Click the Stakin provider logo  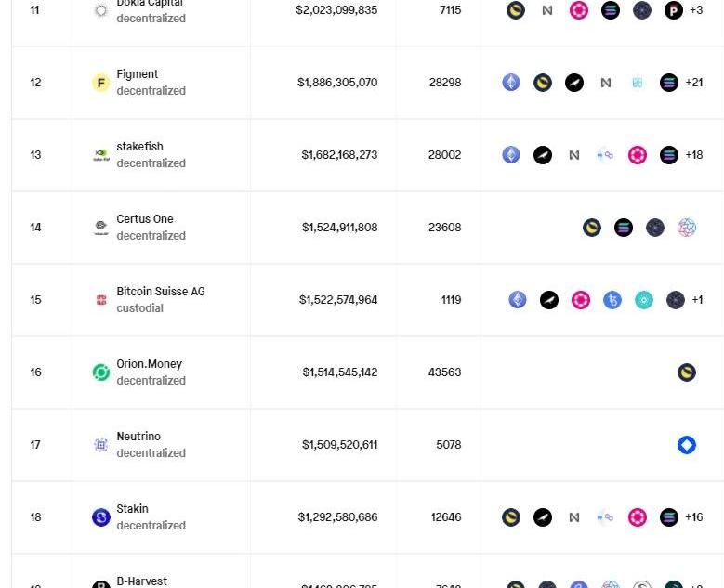tap(101, 517)
